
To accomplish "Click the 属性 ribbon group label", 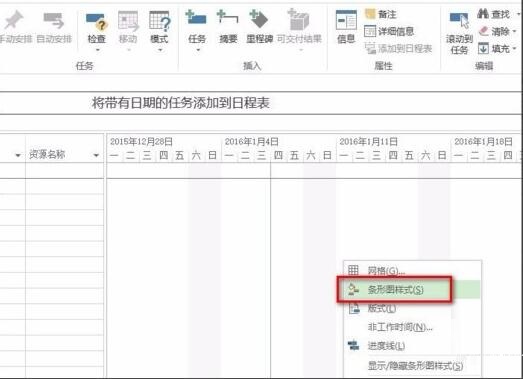I will [x=383, y=66].
